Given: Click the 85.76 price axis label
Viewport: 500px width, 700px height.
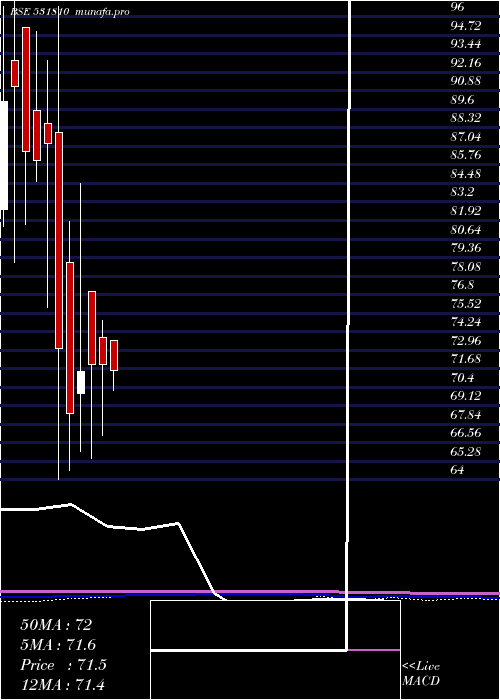Looking at the screenshot, I should pyautogui.click(x=466, y=155).
